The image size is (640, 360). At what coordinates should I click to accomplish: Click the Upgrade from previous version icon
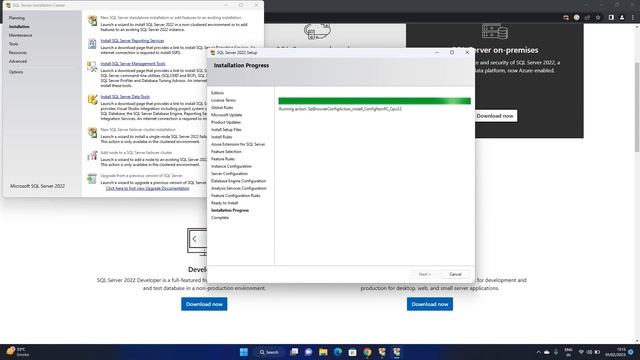[92, 178]
